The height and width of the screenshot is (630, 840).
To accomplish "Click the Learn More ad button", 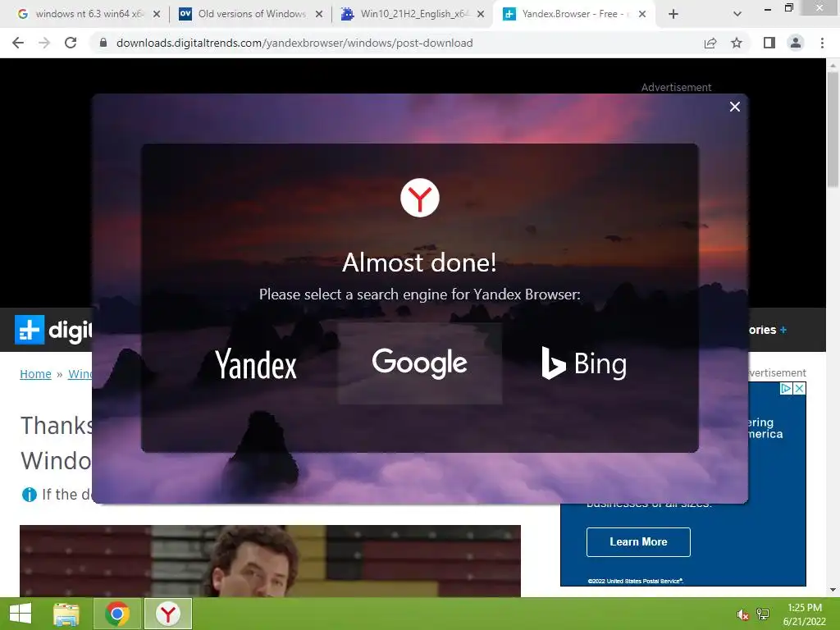I will tap(638, 541).
